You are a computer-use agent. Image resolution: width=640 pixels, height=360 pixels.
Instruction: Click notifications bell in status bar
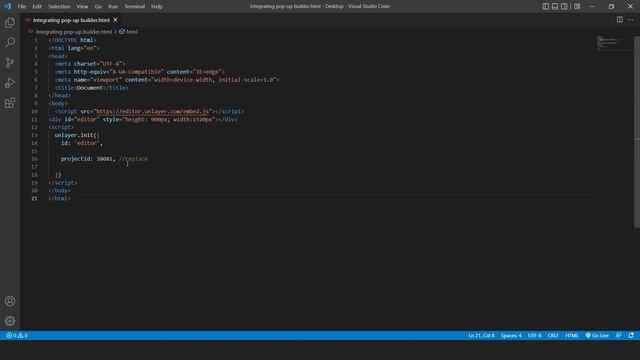(x=631, y=336)
